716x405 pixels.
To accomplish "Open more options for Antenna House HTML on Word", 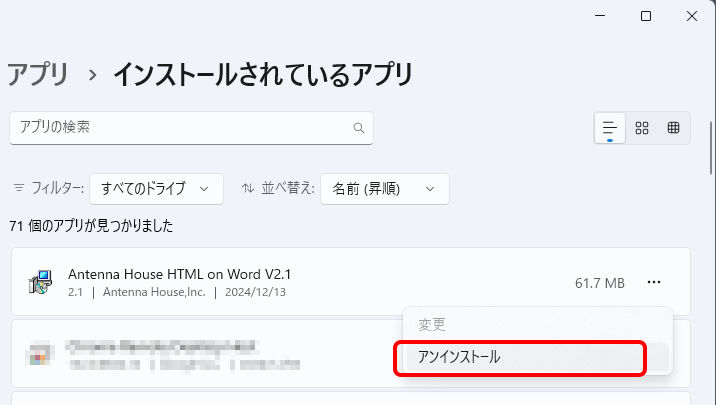I will pos(654,282).
